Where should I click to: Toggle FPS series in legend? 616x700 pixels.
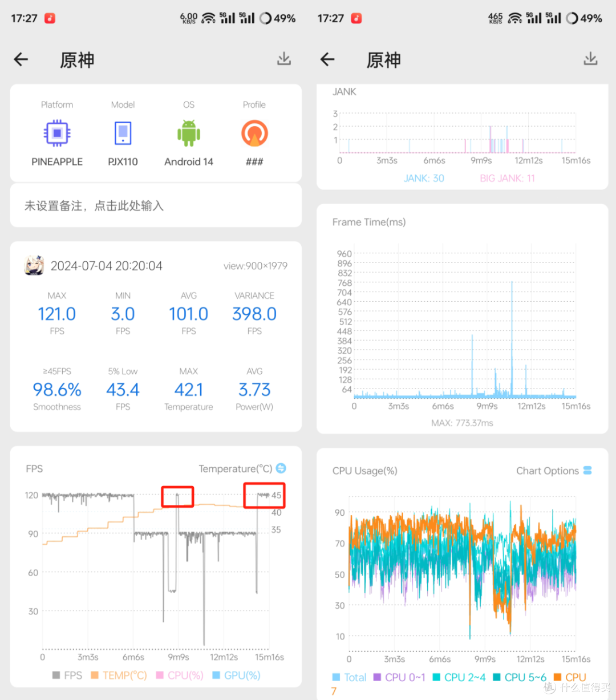click(x=67, y=675)
